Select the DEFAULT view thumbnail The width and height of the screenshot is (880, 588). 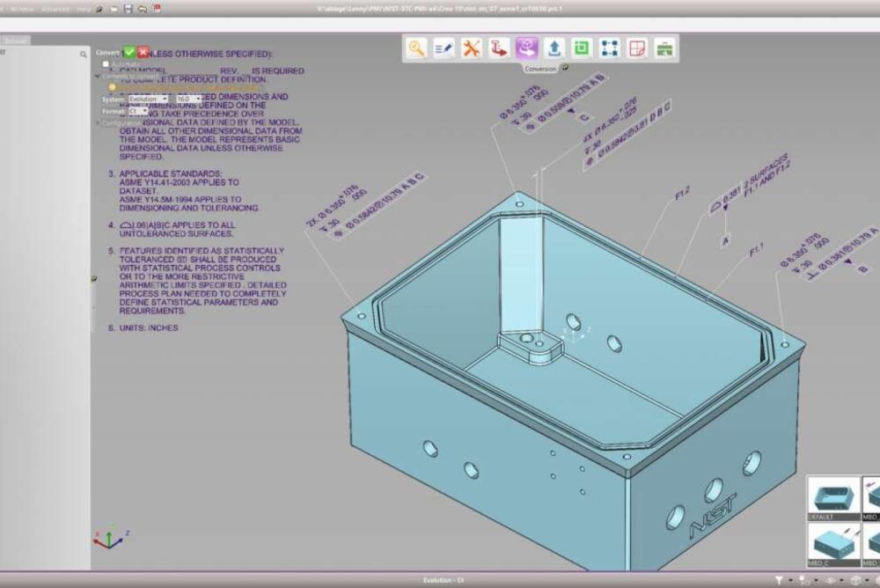tap(834, 499)
